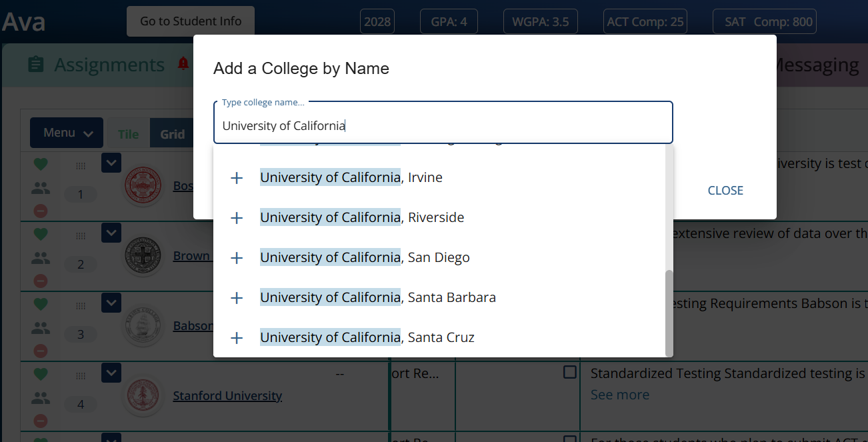This screenshot has height=442, width=868.
Task: Click the plus icon next to Santa Cruz
Action: [x=237, y=338]
